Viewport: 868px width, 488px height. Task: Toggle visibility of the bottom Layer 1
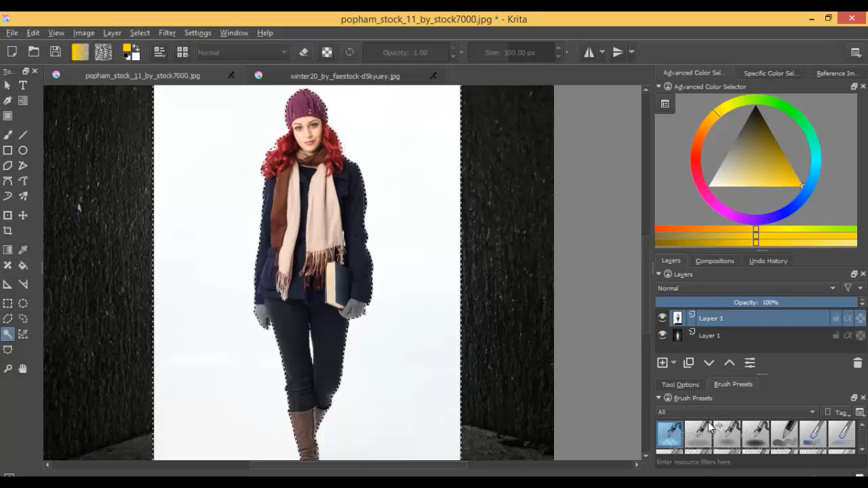click(x=663, y=335)
